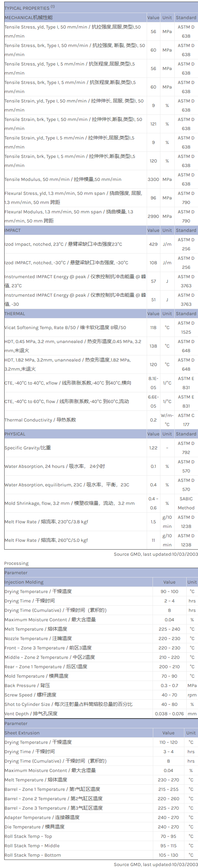Click the Specific Gravity property label
Screen dimensions: 198x868
click(28, 448)
